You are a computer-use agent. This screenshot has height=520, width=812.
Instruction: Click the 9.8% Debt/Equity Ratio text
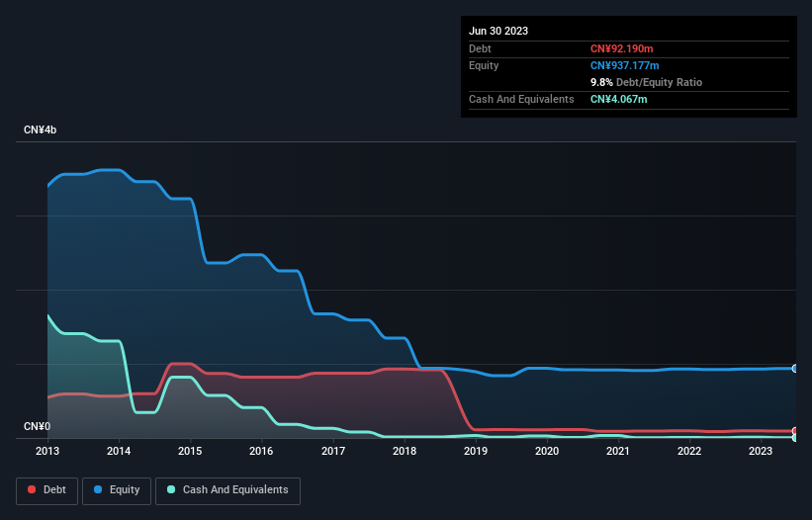646,82
